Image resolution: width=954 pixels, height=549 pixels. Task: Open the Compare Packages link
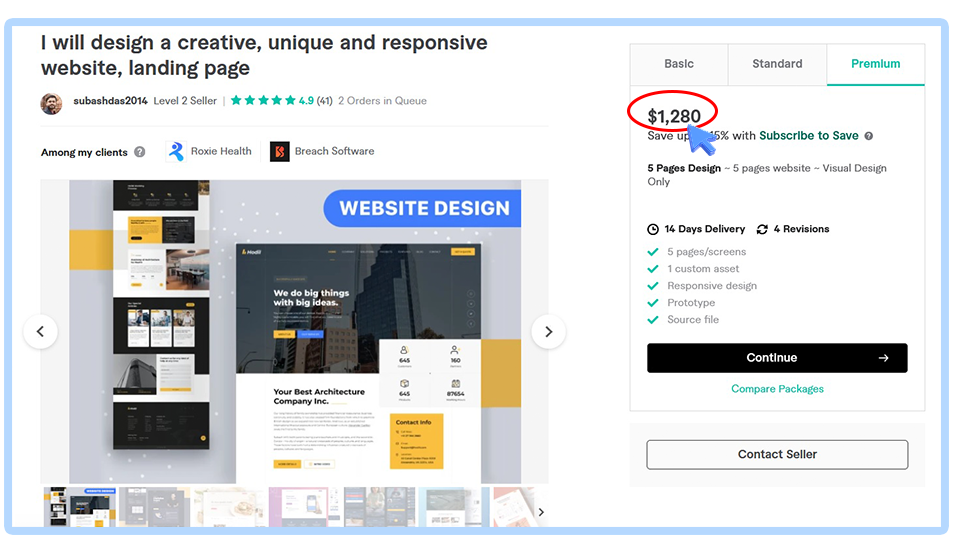[777, 389]
